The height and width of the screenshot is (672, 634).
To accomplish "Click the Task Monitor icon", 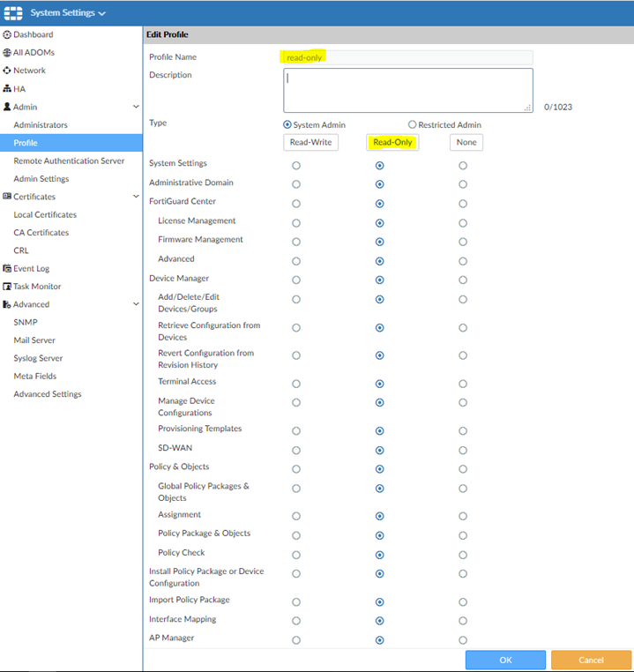I will [x=7, y=287].
